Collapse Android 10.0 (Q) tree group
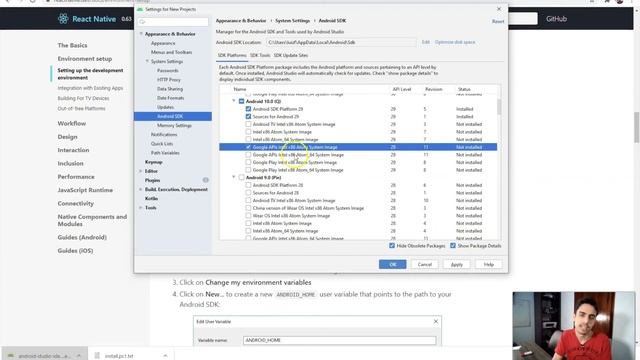Screen dimensions: 640x360 pos(234,101)
